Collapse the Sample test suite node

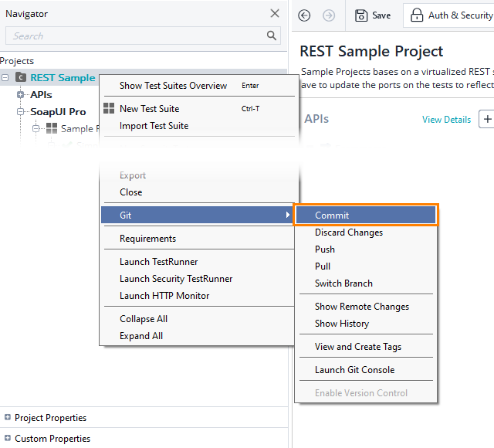coord(36,129)
